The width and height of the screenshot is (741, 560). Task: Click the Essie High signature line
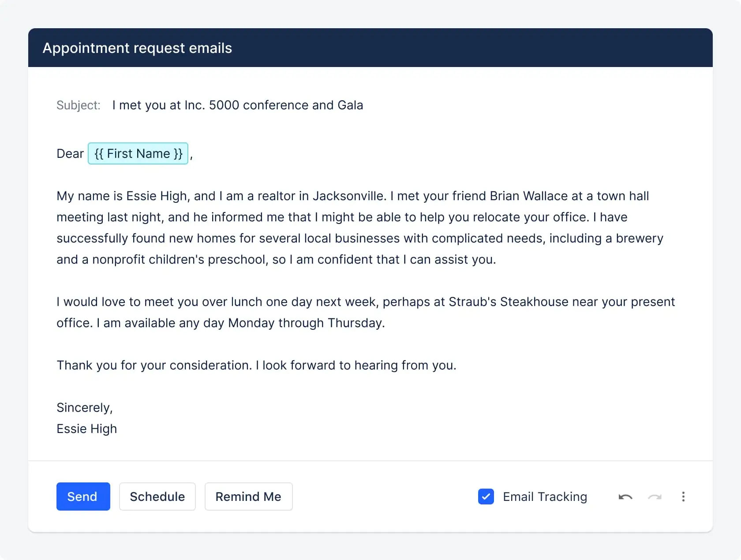point(86,428)
